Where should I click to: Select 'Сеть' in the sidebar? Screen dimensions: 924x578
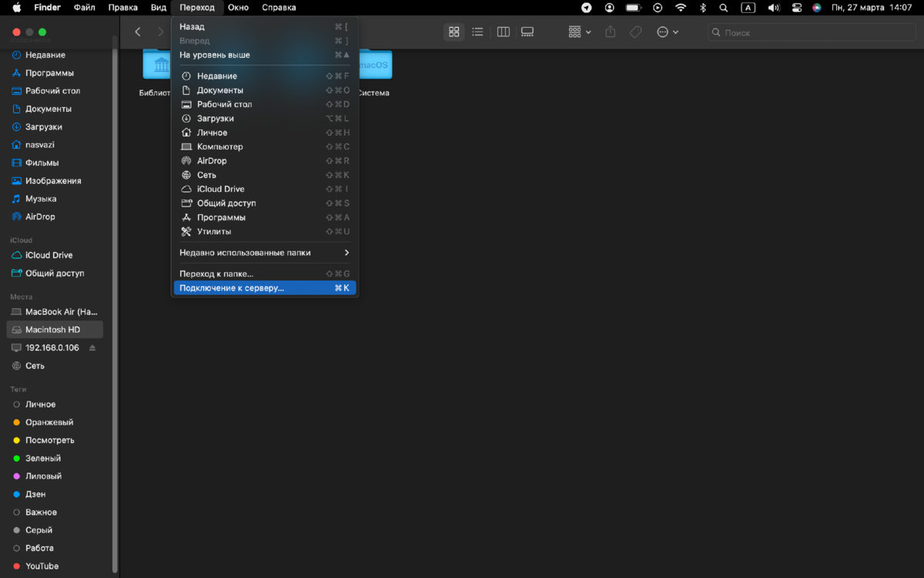[54, 366]
